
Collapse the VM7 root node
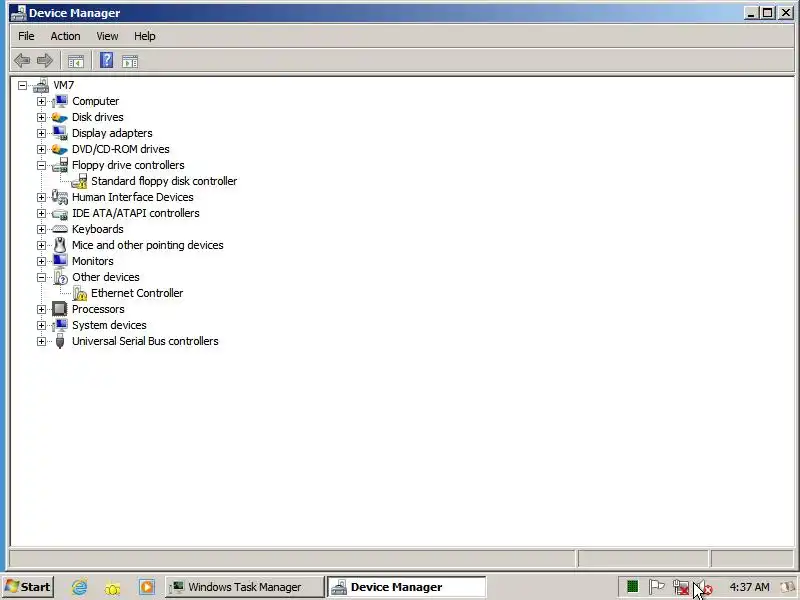click(22, 85)
